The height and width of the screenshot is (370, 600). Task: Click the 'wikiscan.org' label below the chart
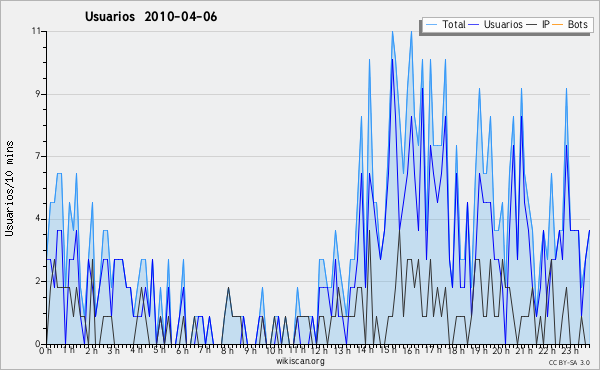(300, 361)
